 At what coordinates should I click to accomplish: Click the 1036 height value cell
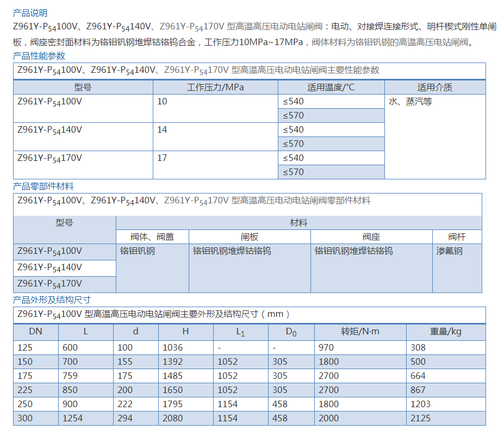coord(173,347)
